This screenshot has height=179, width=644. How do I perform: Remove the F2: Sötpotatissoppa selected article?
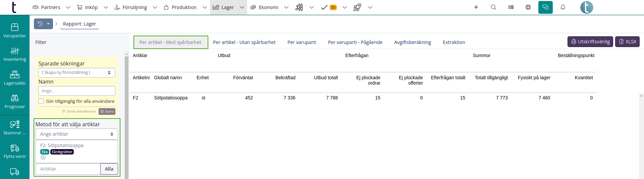click(x=43, y=158)
